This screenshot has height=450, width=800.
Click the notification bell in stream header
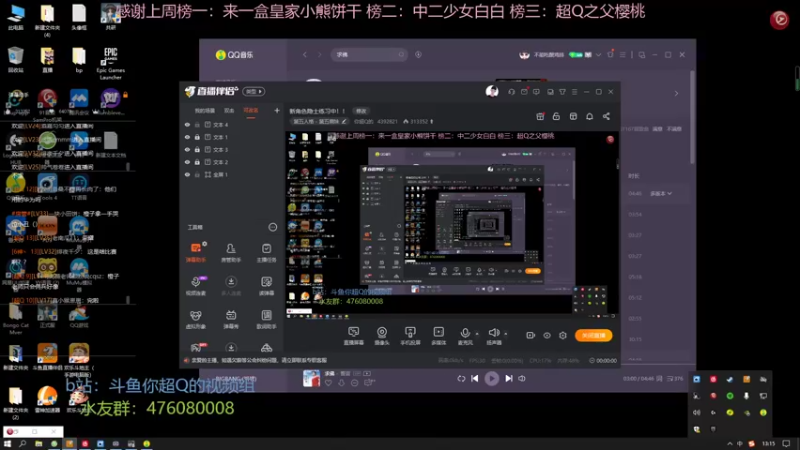tap(589, 116)
